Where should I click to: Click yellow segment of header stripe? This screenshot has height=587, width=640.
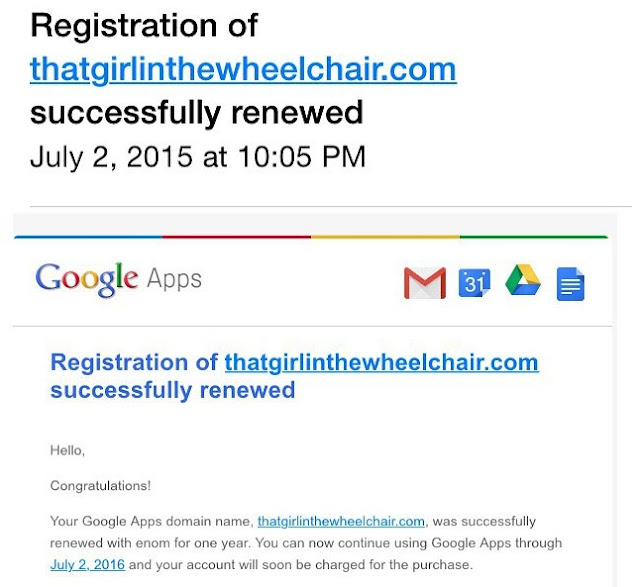pyautogui.click(x=385, y=238)
